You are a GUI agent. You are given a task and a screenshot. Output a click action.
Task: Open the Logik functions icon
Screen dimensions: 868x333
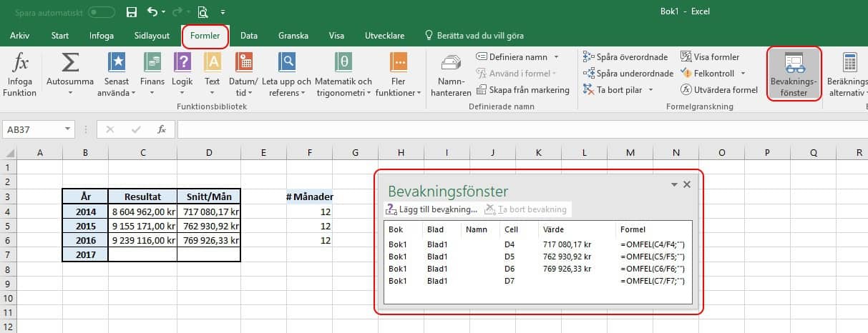tap(182, 64)
